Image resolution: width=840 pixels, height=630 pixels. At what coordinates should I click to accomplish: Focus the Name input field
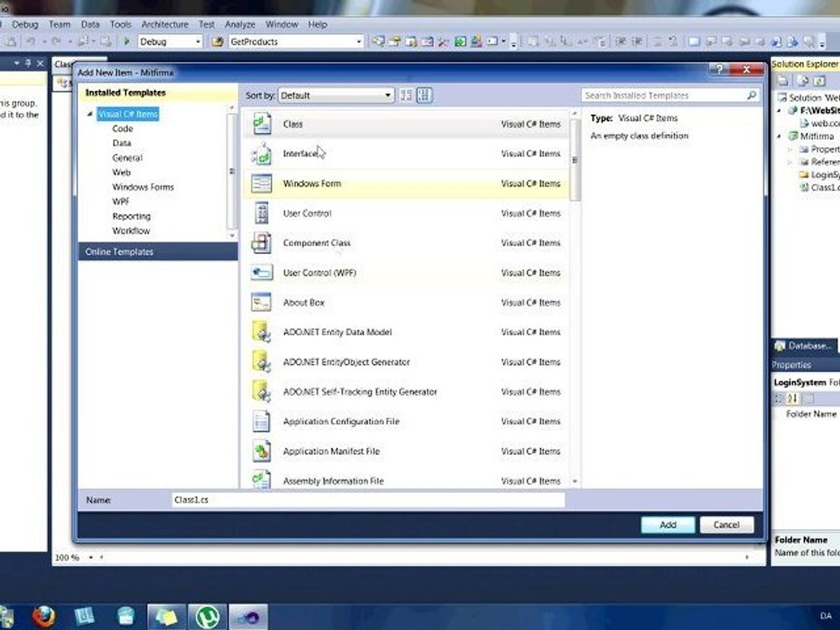pos(368,500)
